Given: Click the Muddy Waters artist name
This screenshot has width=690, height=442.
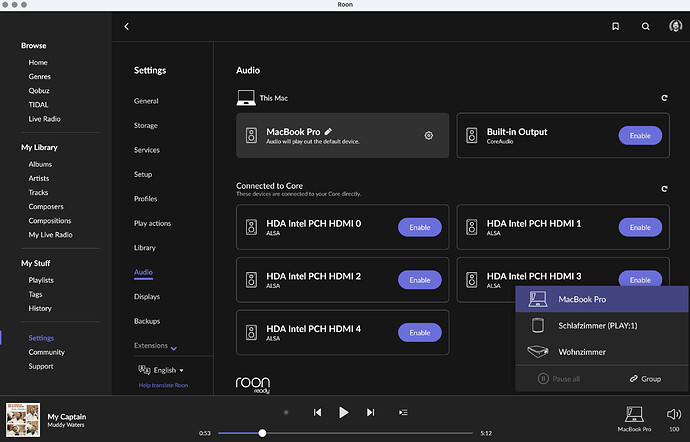Looking at the screenshot, I should pyautogui.click(x=66, y=425).
